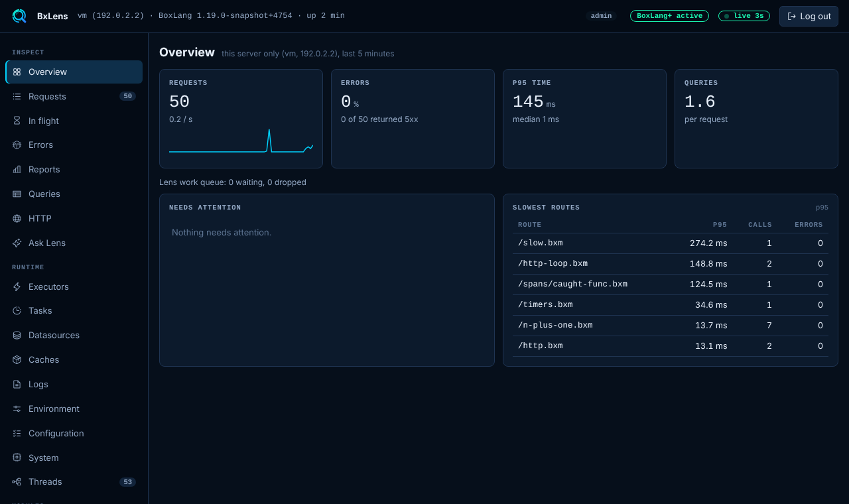Screen dimensions: 849x504
Task: Select Ask Lens in the sidebar
Action: tap(74, 243)
